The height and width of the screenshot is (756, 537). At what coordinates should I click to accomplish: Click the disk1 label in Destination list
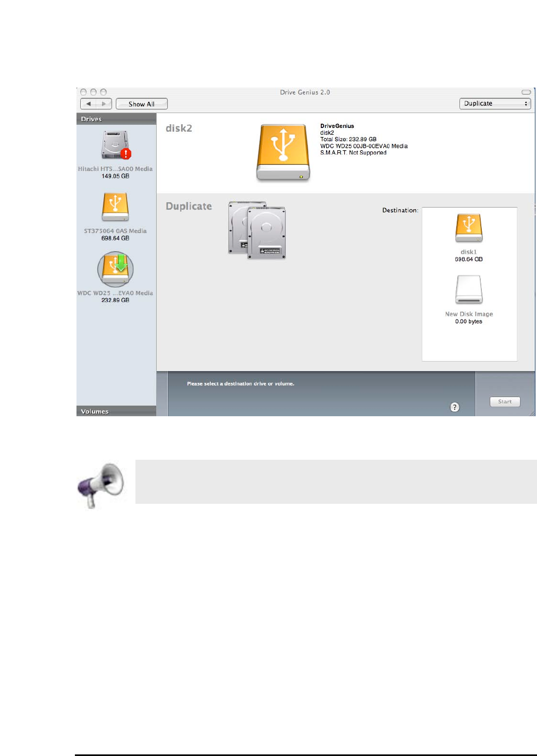tap(468, 252)
